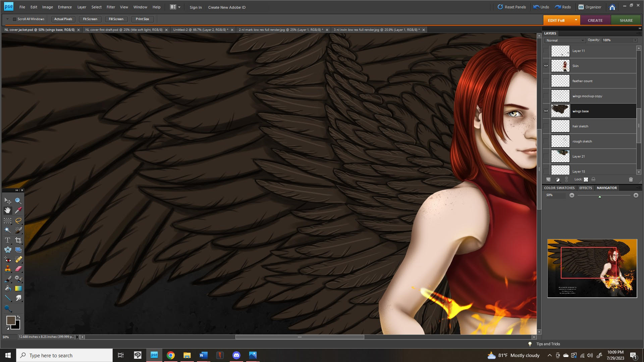The image size is (644, 362).
Task: Click the foreground color swatch
Action: 11,320
